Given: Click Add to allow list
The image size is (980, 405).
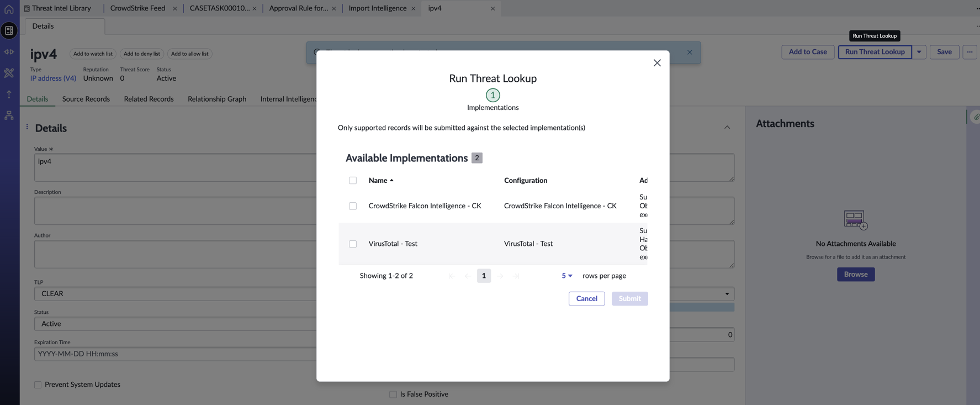Looking at the screenshot, I should (190, 54).
